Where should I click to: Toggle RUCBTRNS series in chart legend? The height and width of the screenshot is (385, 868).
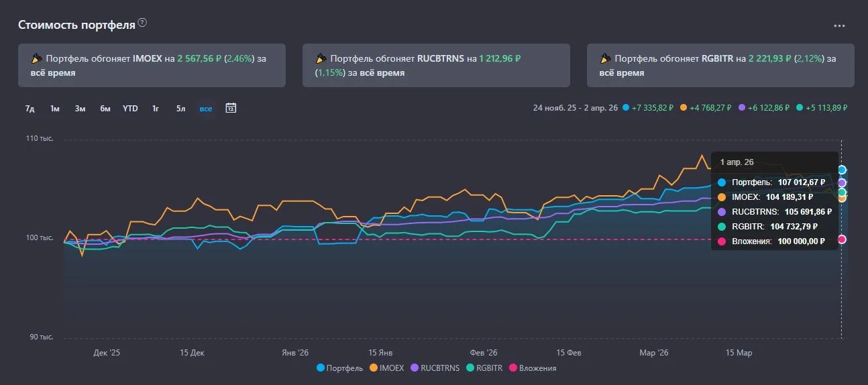coord(435,368)
